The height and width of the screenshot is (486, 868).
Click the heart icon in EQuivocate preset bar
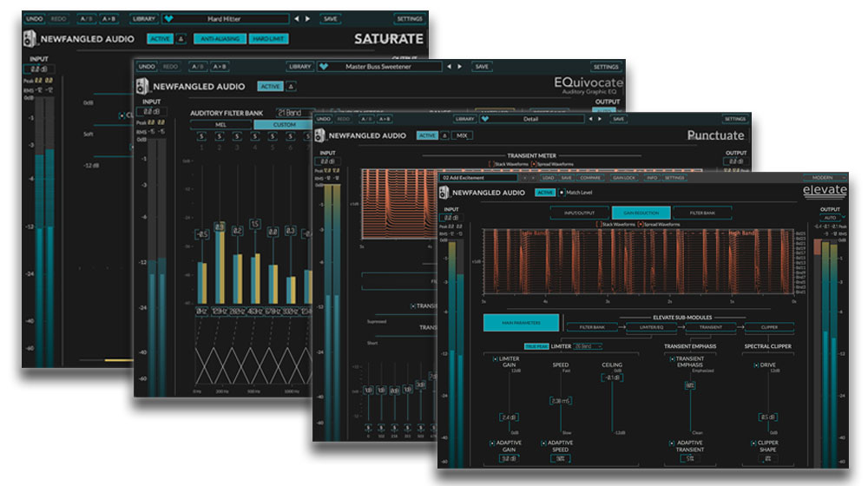[x=324, y=67]
